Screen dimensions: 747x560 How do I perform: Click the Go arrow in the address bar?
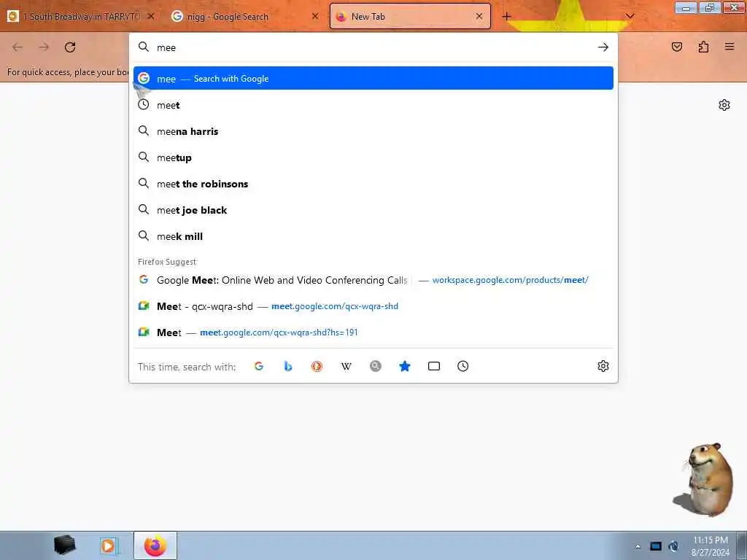[x=603, y=47]
